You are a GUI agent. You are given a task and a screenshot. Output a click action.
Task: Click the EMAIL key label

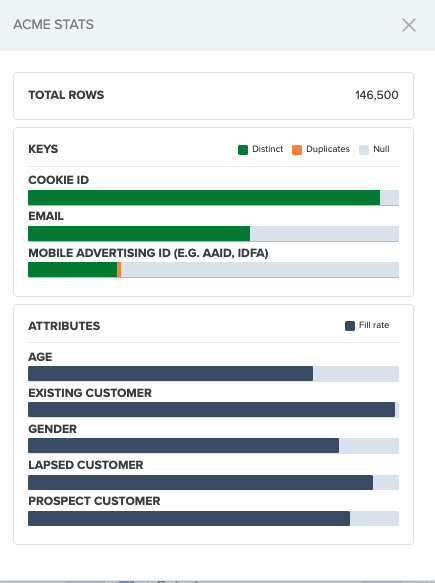point(46,216)
